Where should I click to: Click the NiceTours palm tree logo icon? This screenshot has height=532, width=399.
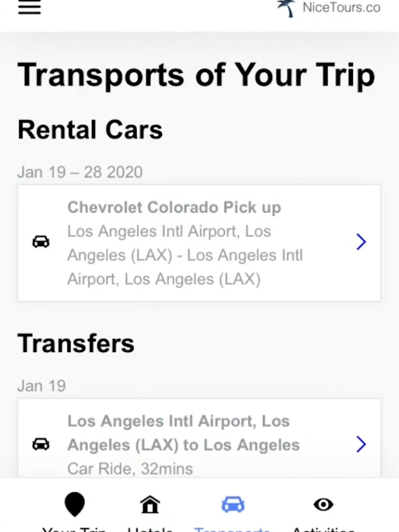coord(286,8)
